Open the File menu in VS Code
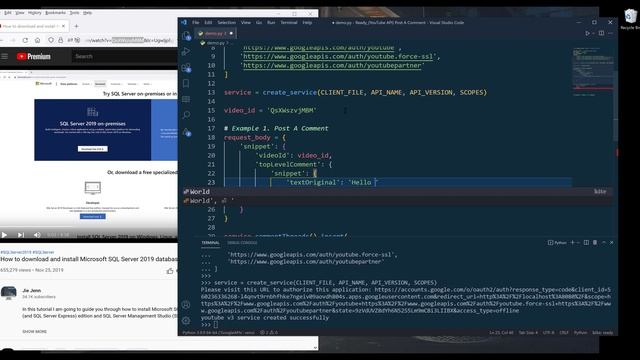This screenshot has width=640, height=360. coord(196,22)
